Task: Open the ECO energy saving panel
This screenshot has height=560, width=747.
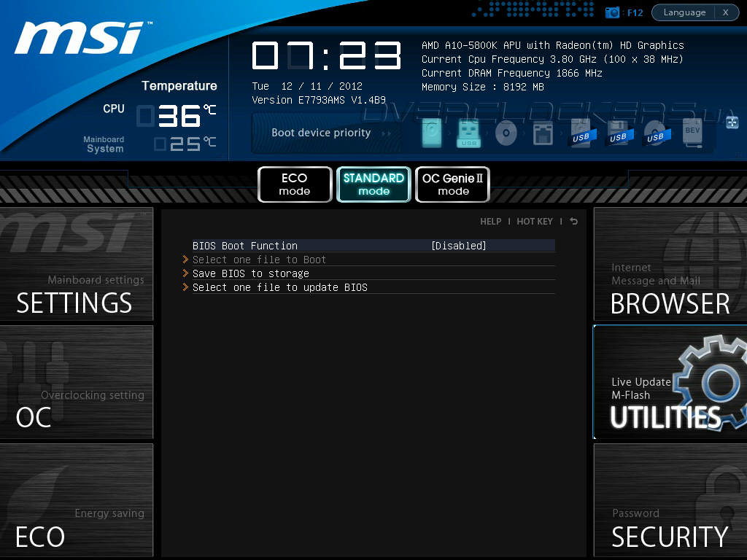Action: pos(76,500)
